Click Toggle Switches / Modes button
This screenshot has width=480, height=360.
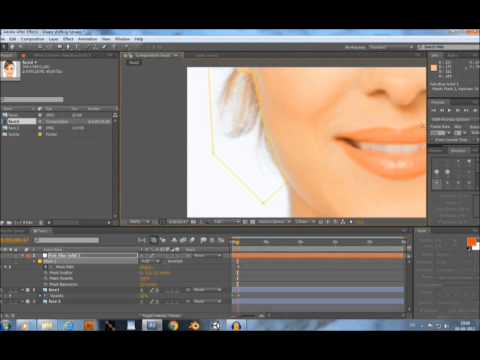161,315
